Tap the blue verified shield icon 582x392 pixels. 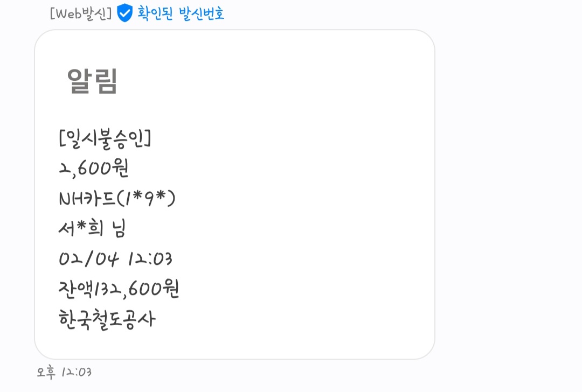click(124, 13)
